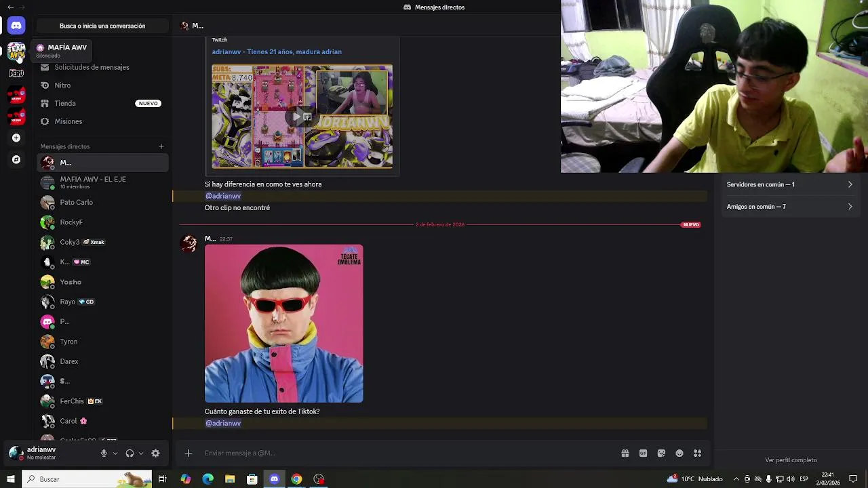The image size is (868, 488).
Task: Click the taskbar Buscar search box
Action: click(x=87, y=479)
